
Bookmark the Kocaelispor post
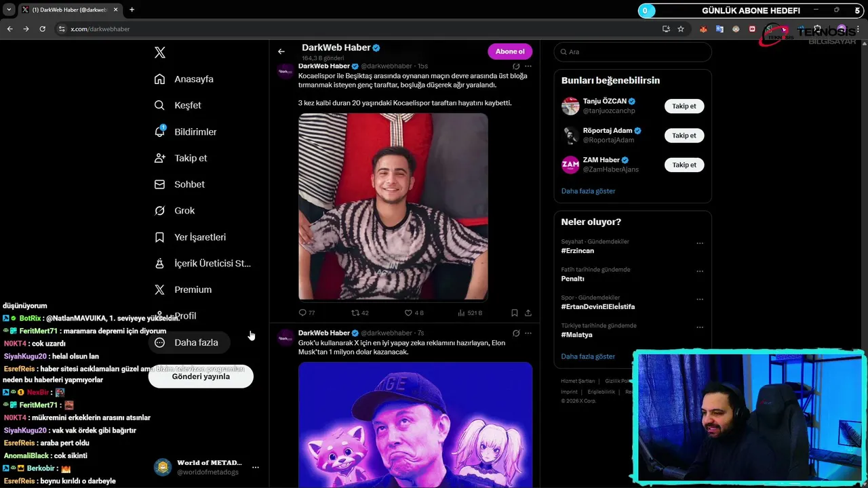pos(515,312)
